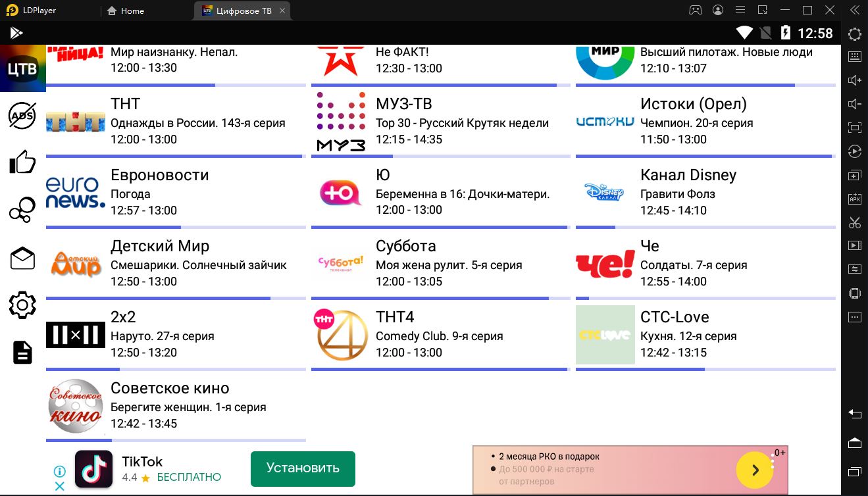
Task: Open the Детский Мир channel logo
Action: point(76,264)
